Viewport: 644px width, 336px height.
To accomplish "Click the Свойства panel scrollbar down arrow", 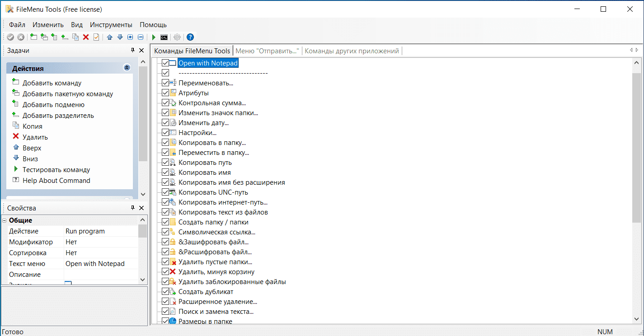I will [143, 279].
